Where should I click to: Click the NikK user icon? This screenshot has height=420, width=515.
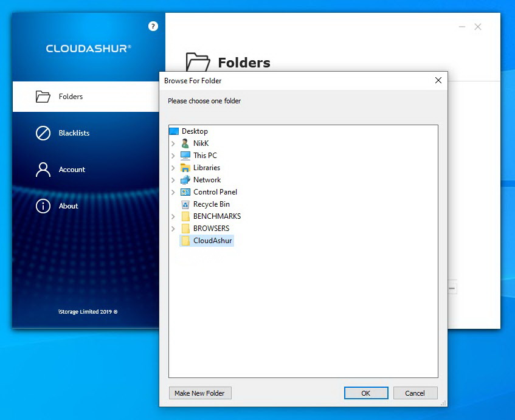coord(185,143)
